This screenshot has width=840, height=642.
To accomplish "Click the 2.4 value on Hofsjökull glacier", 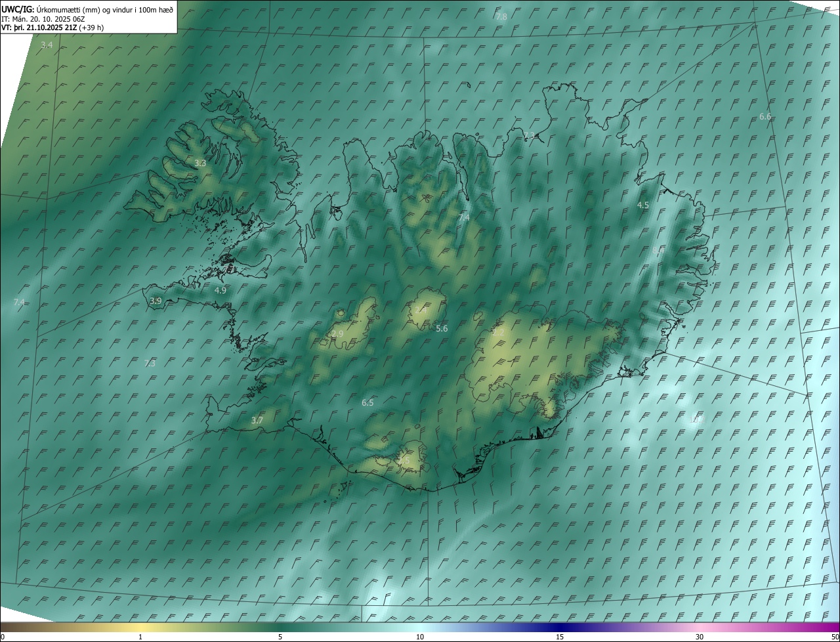I will pos(420,310).
